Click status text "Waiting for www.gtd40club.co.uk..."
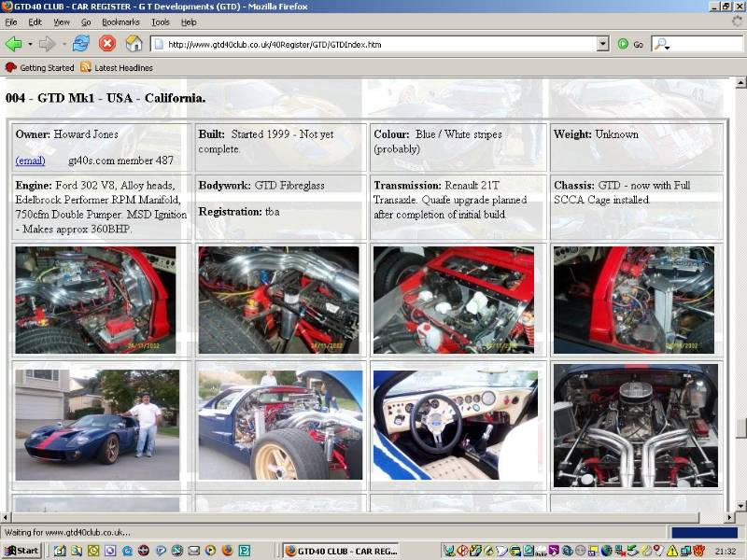Screen dimensions: 747x560 pos(67,532)
